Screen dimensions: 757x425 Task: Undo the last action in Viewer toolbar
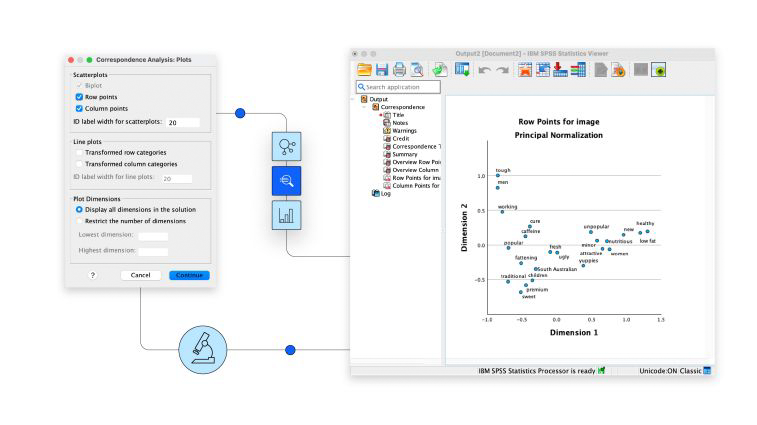[x=484, y=71]
